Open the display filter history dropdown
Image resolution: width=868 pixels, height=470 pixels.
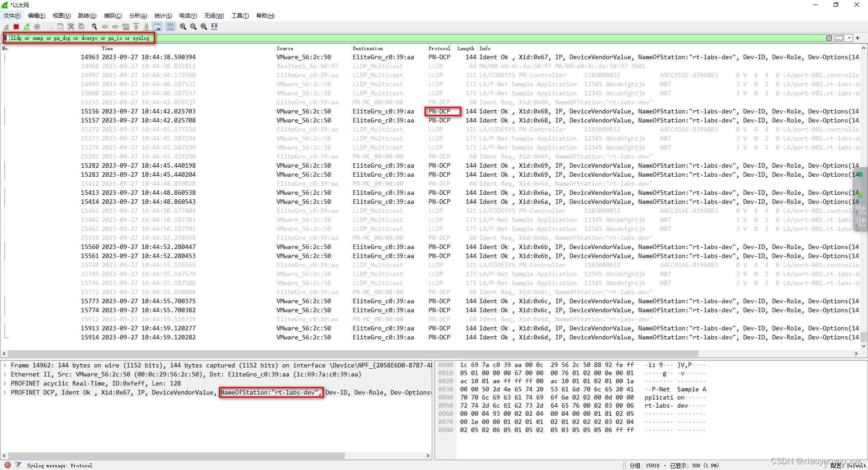[x=849, y=38]
